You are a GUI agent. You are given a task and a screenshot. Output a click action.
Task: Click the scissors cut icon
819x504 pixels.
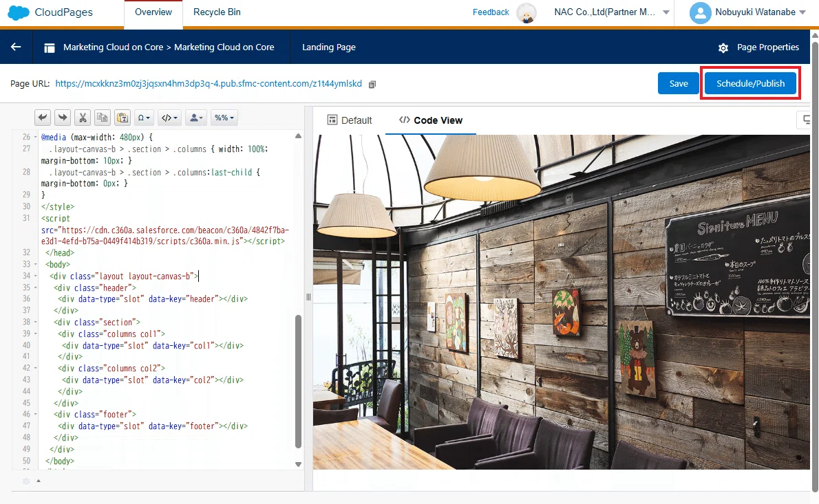point(83,118)
